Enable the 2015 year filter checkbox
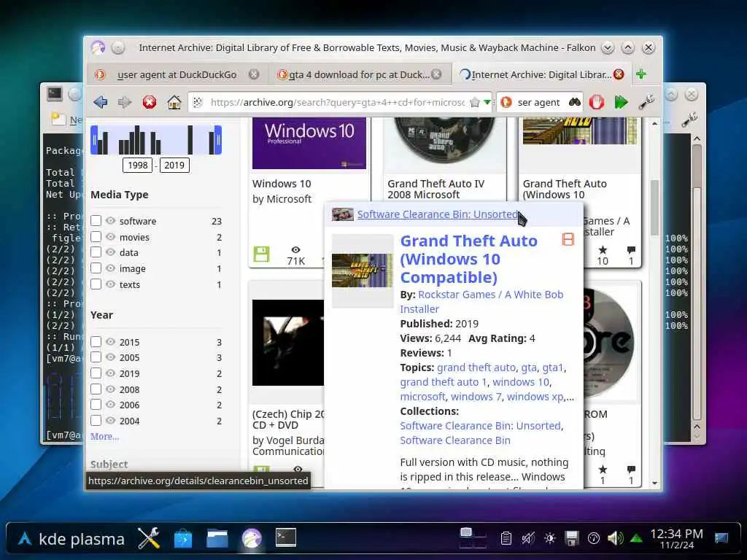The image size is (747, 560). point(96,341)
